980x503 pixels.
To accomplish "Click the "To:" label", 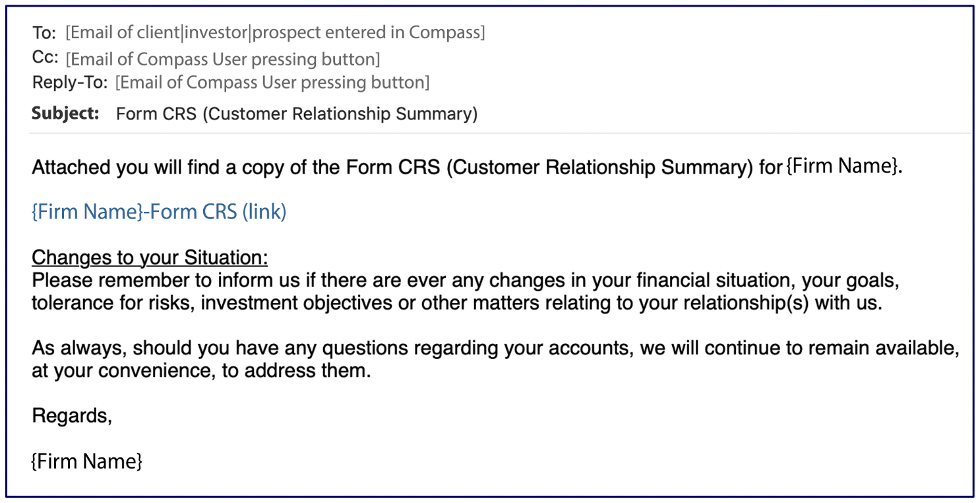I will click(44, 33).
